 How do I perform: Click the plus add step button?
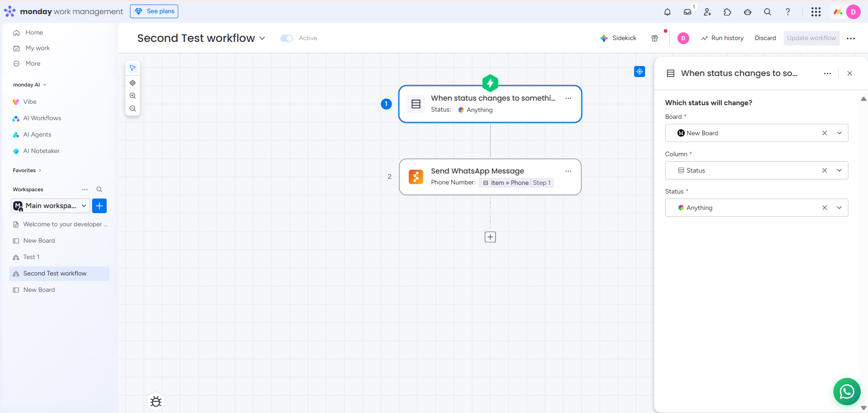point(490,237)
